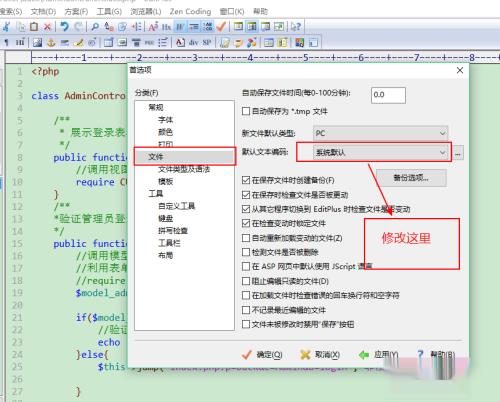Click the colorful balls object icon
The image size is (500, 402).
click(x=252, y=42)
